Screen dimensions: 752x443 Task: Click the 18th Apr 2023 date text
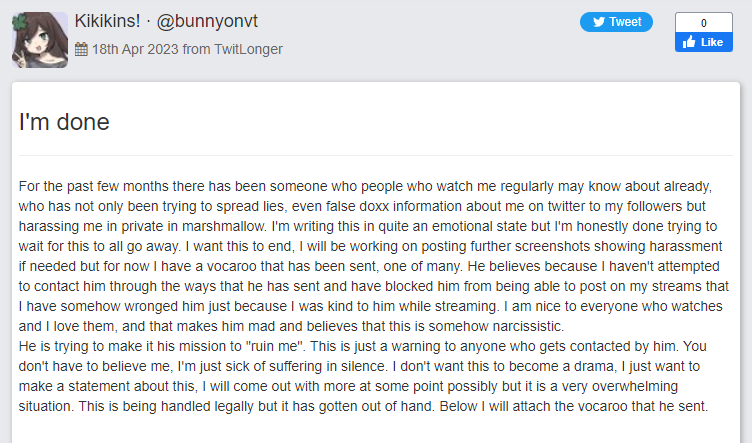(135, 49)
